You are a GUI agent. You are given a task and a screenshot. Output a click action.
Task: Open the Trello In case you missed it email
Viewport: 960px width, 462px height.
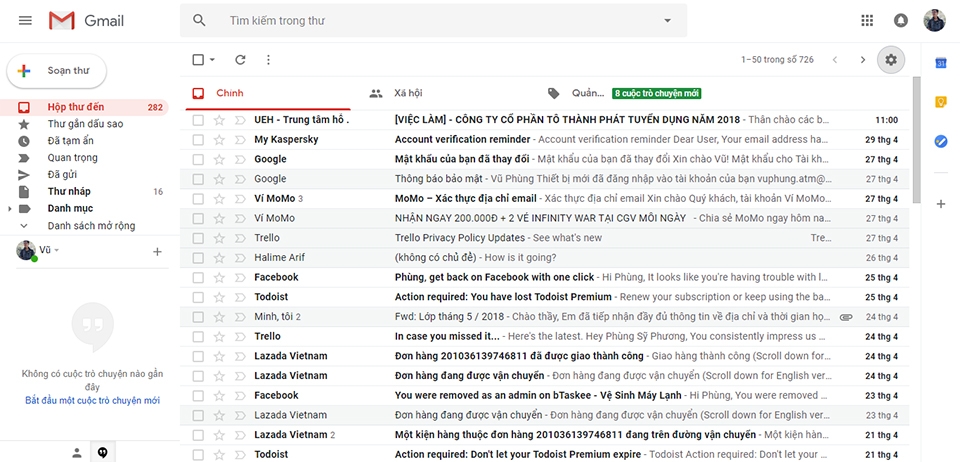[545, 337]
